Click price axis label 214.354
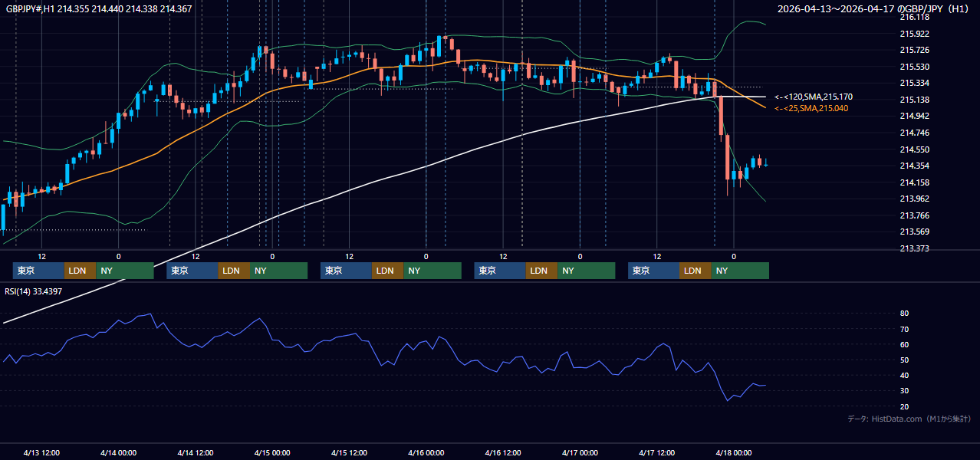The image size is (980, 460). click(914, 166)
